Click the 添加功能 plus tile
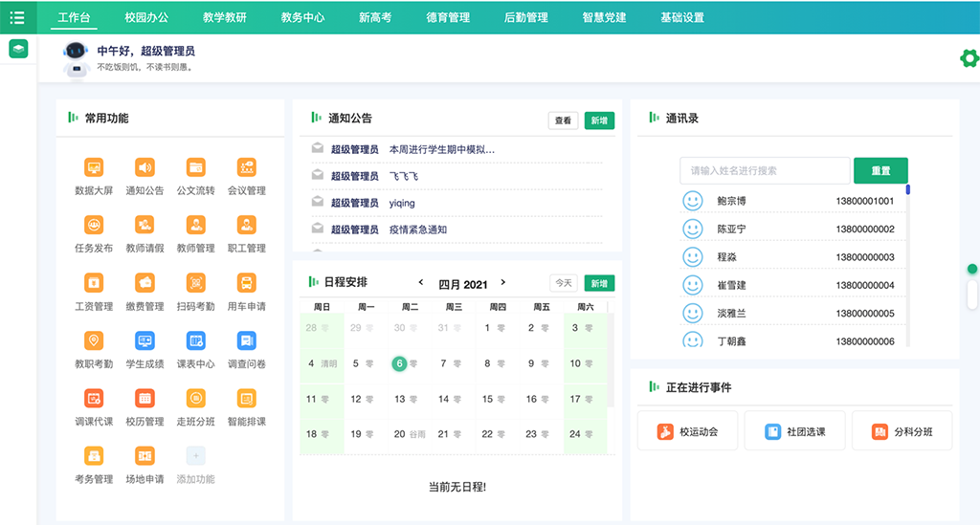Screen dimensions: 980x525 pyautogui.click(x=195, y=456)
